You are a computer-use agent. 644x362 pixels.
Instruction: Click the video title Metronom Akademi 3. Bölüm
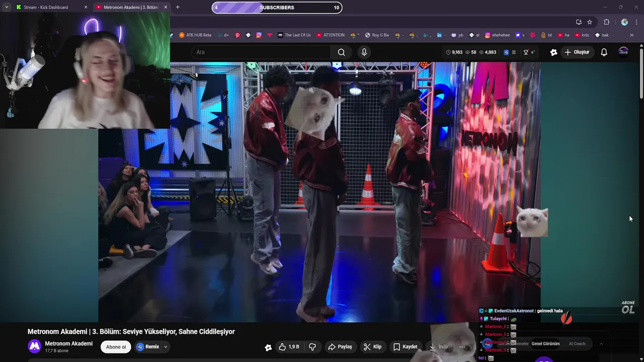click(131, 332)
